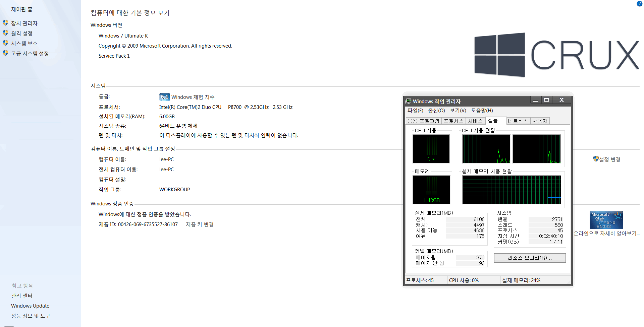Screen dimensions: 644x327
Task: Maximize the Task Manager window
Action: tap(546, 100)
